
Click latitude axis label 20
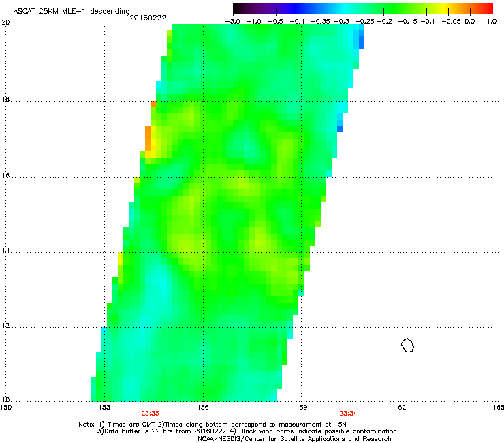click(5, 22)
